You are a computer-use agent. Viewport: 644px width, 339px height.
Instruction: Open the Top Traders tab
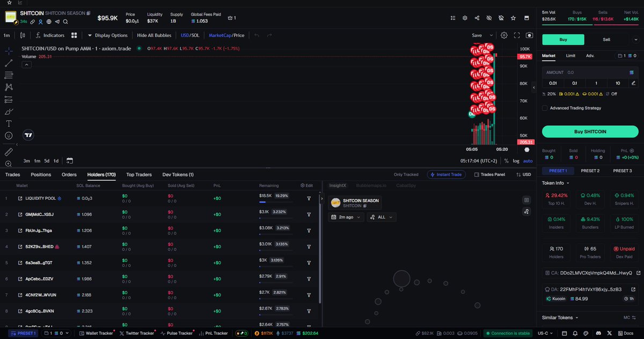[x=139, y=175]
